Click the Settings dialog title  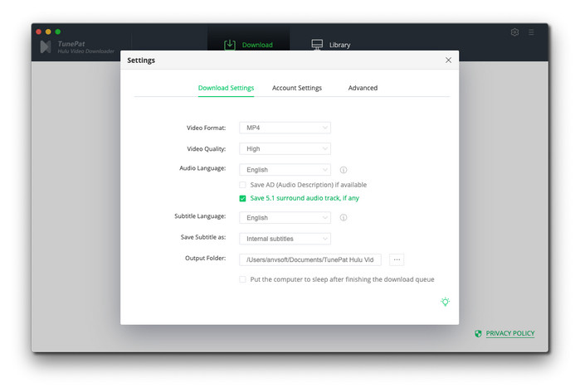[141, 60]
